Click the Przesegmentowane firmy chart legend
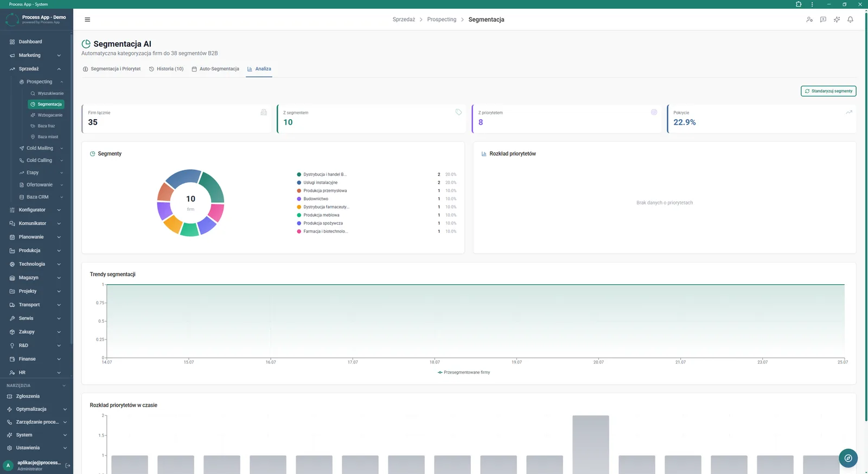Screen dimensions: 868x474 [x=464, y=373]
